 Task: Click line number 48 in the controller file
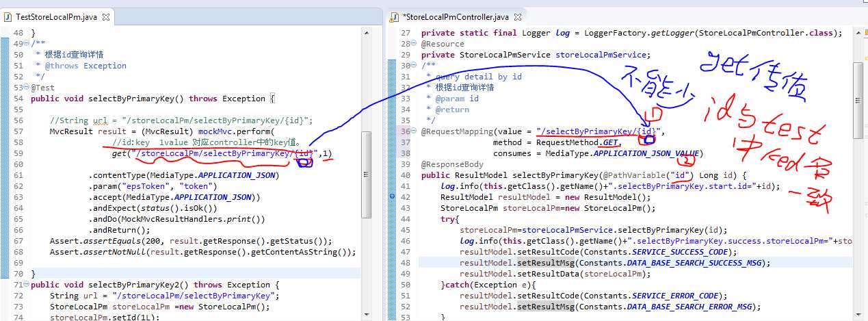click(x=406, y=263)
